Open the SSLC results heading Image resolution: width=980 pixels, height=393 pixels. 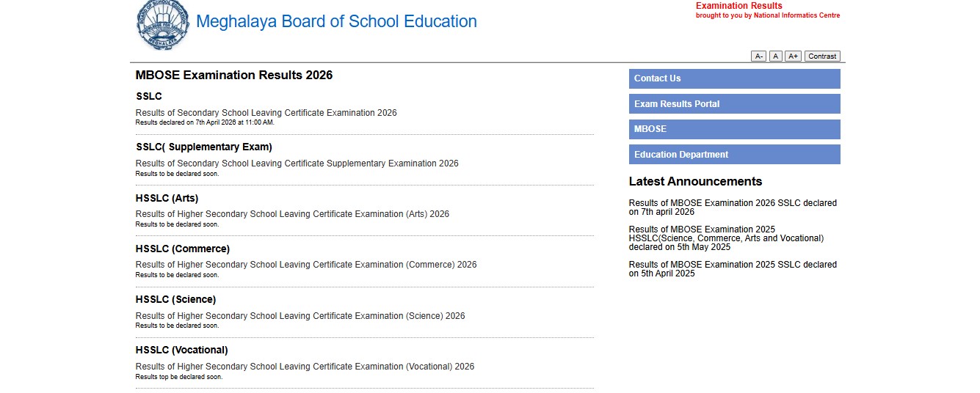pos(149,96)
